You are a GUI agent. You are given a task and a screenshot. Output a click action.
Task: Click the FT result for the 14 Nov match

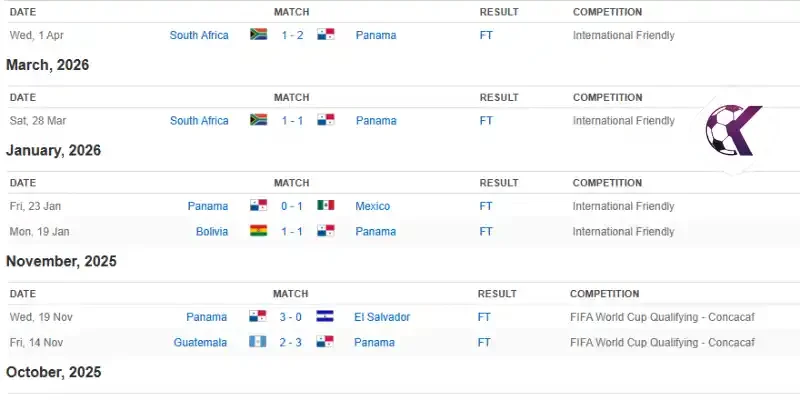tap(484, 342)
